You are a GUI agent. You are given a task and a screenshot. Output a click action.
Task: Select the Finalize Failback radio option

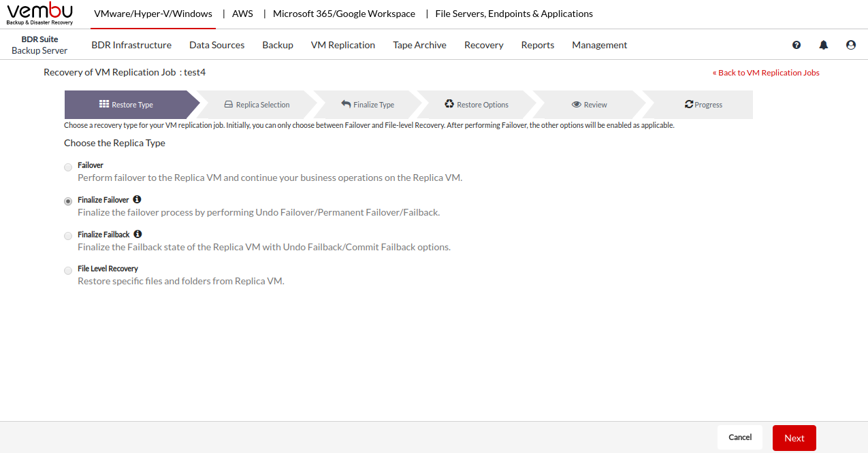pyautogui.click(x=68, y=236)
